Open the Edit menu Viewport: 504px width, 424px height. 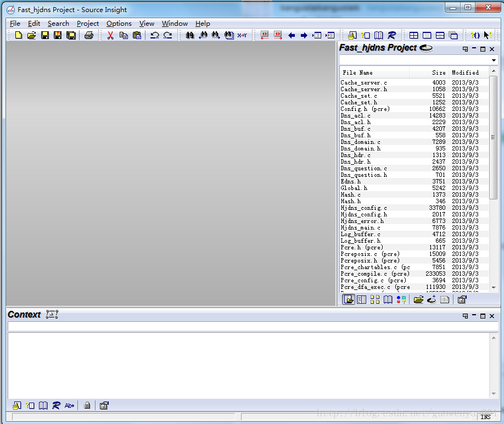coord(34,24)
